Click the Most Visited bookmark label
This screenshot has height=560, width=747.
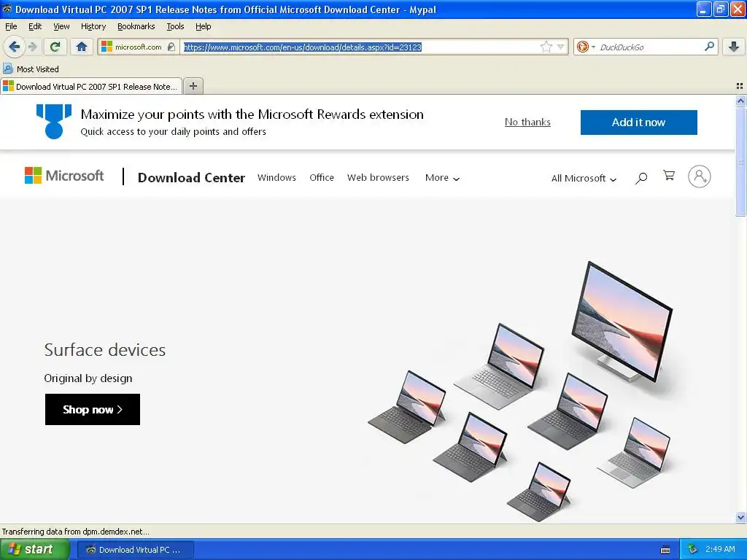point(38,69)
